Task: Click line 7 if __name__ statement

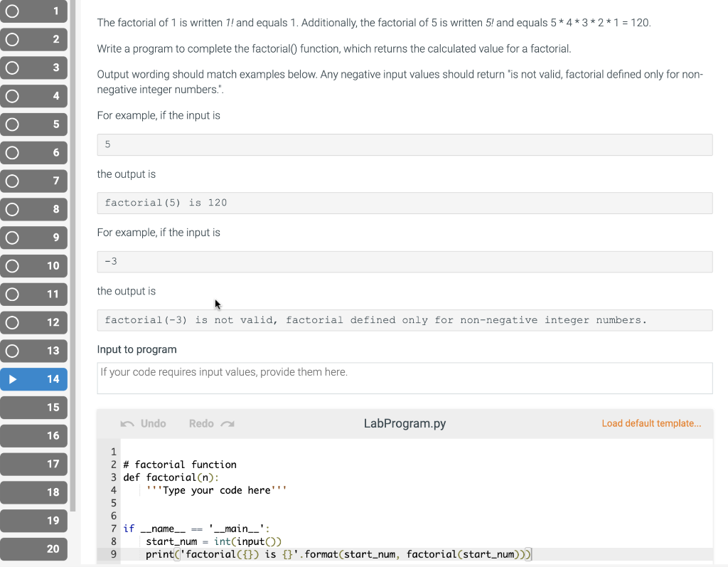Action: click(196, 529)
